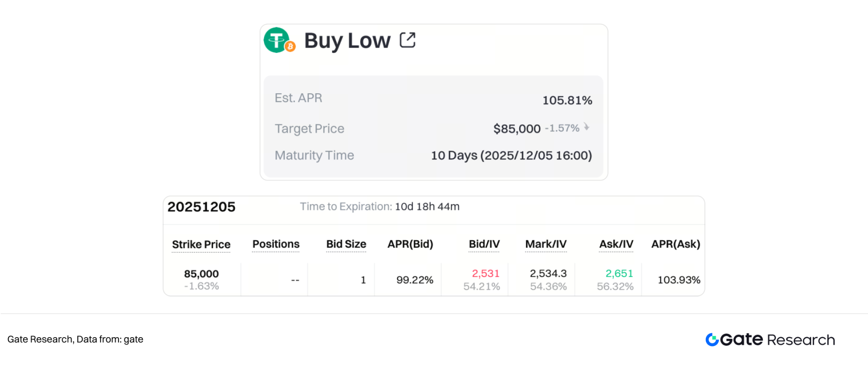Click the down arrow next to -1.57%
Screen dimensions: 868x366
point(586,127)
